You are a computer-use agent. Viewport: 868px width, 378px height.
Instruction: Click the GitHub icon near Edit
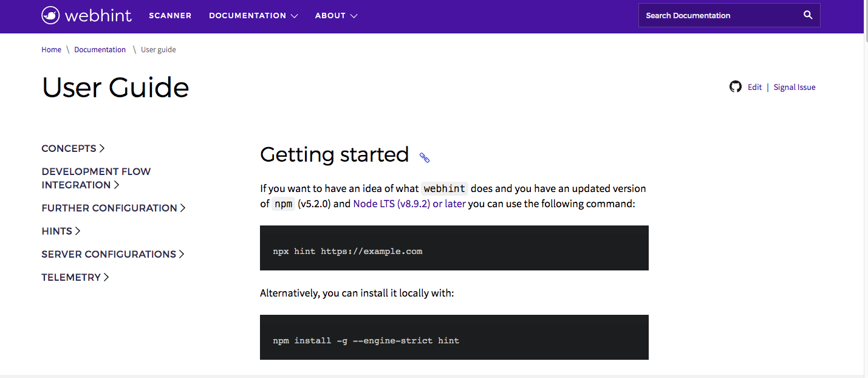pyautogui.click(x=736, y=87)
